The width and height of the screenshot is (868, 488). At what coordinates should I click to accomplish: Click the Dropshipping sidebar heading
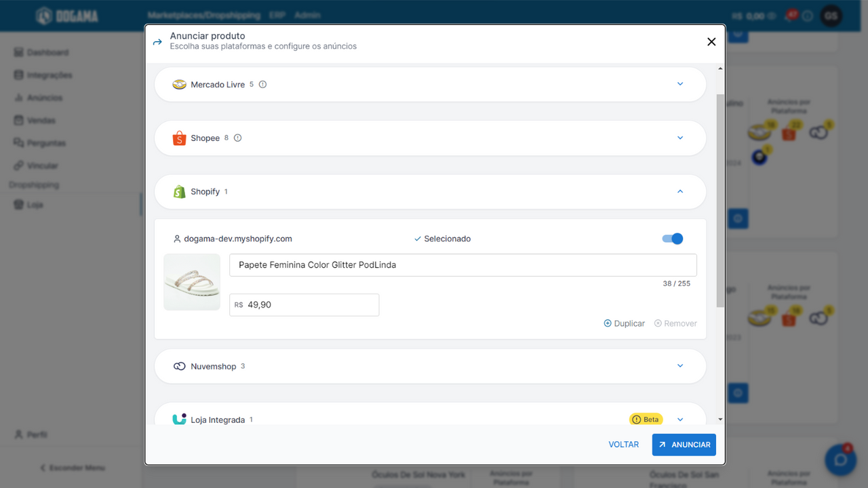click(x=34, y=185)
